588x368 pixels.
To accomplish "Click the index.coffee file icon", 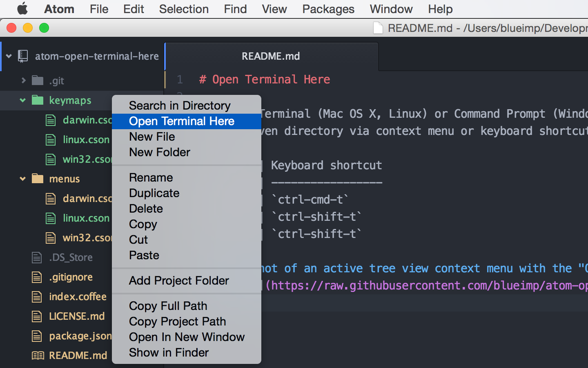I will click(37, 296).
